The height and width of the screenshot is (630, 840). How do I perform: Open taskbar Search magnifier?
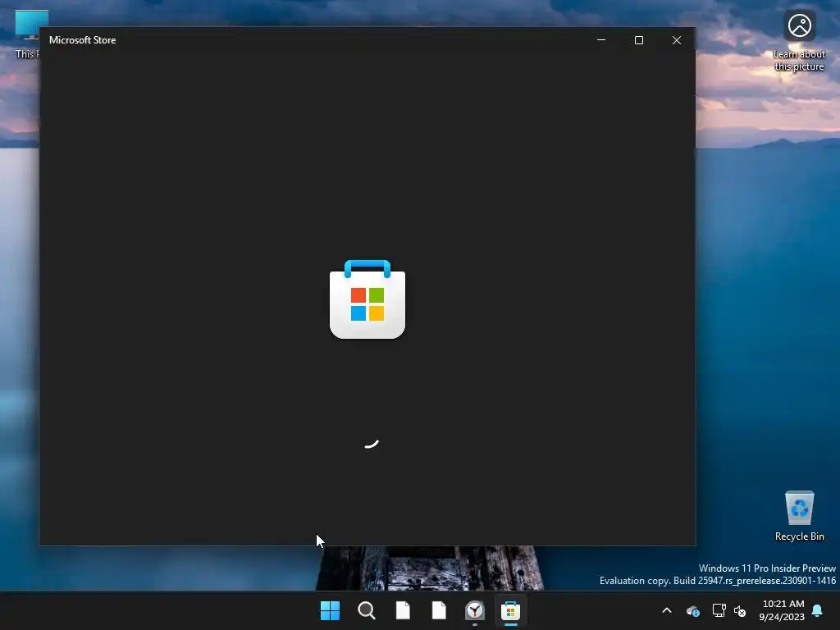coord(367,610)
